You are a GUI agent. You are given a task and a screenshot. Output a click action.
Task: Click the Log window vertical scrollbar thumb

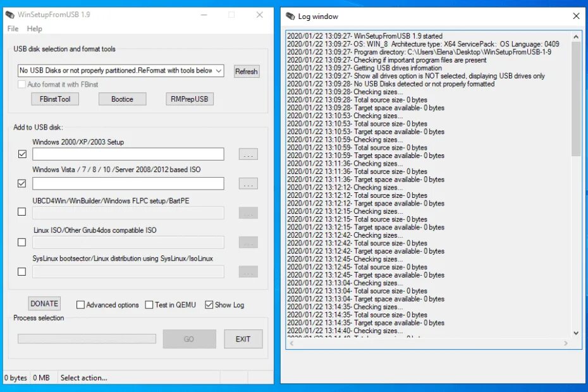(x=576, y=99)
